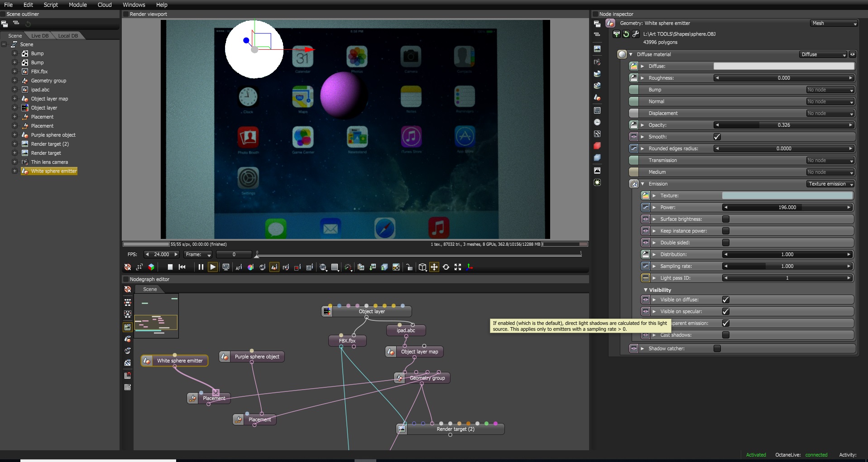868x462 pixels.
Task: Select the auto focus picker (AF) icon
Action: 239,267
